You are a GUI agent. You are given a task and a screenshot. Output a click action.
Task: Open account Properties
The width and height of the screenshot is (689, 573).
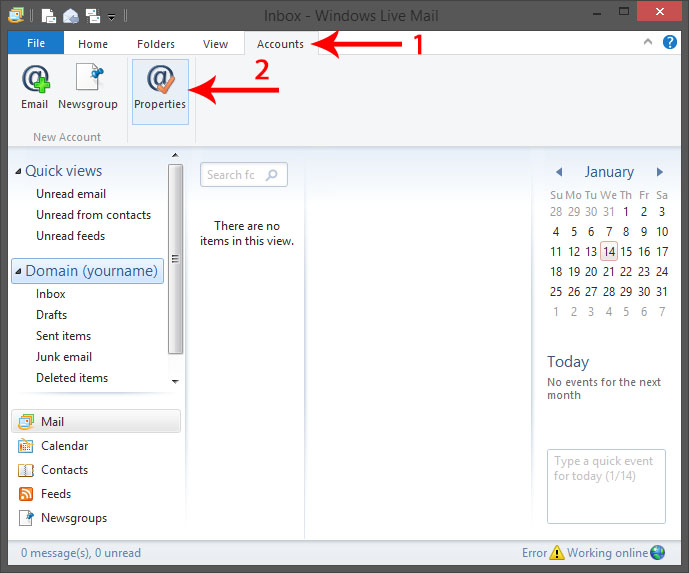[160, 92]
